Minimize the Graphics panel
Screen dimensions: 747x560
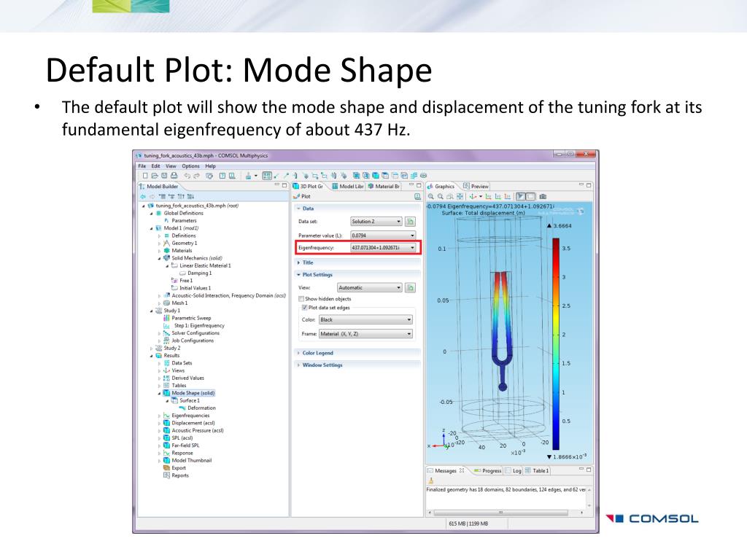581,184
